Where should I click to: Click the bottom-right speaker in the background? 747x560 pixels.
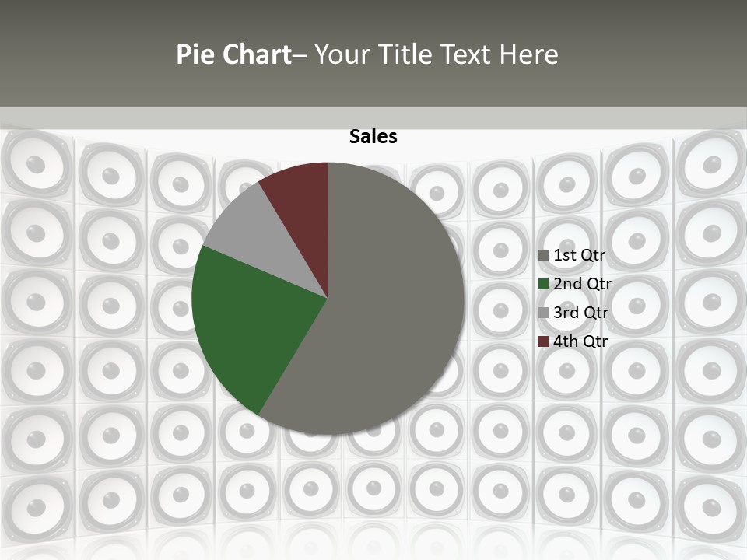710,508
